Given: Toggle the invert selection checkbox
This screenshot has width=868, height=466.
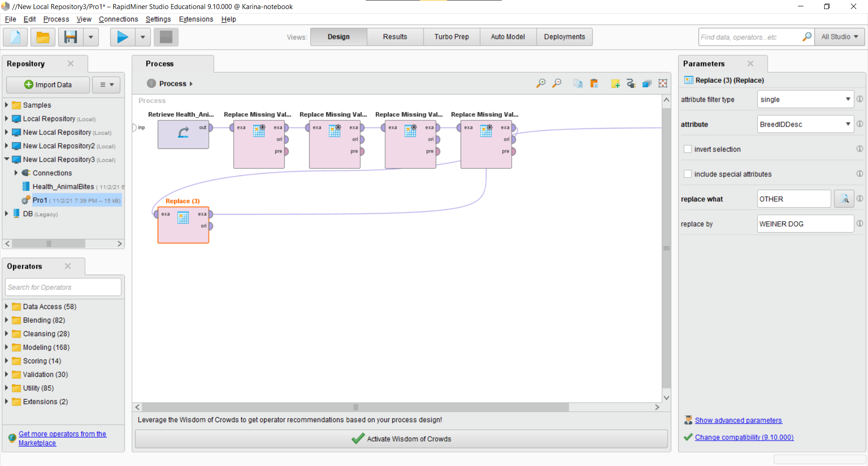Looking at the screenshot, I should pyautogui.click(x=688, y=149).
